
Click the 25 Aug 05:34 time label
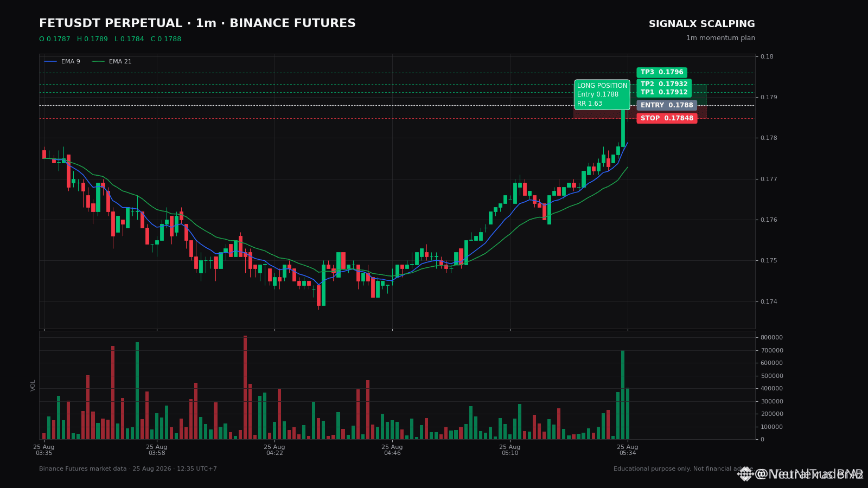point(628,450)
